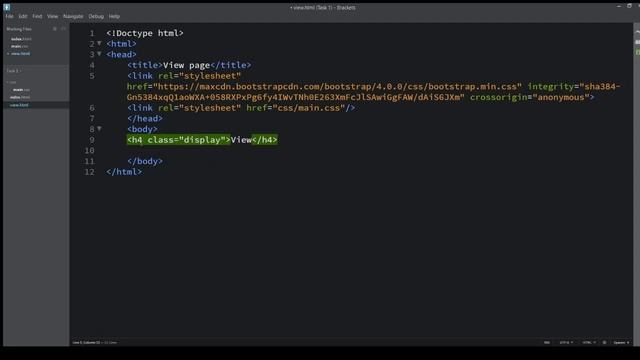Click the Brackets app icon in title bar
The image size is (640, 360).
(x=7, y=7)
